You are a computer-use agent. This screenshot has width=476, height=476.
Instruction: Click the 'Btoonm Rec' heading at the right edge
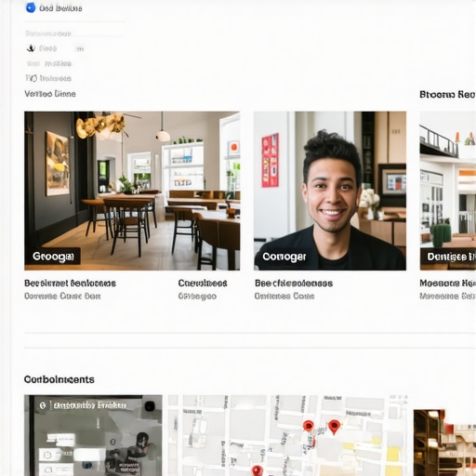click(x=447, y=94)
